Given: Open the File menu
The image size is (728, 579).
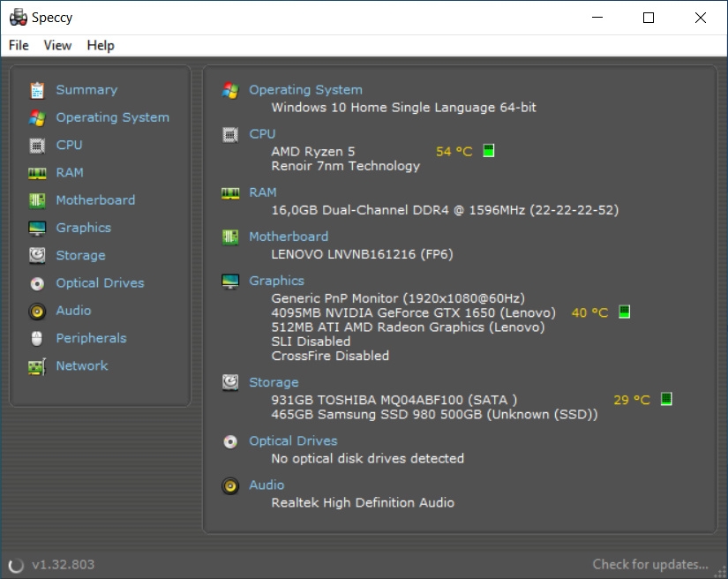Looking at the screenshot, I should click(x=19, y=46).
